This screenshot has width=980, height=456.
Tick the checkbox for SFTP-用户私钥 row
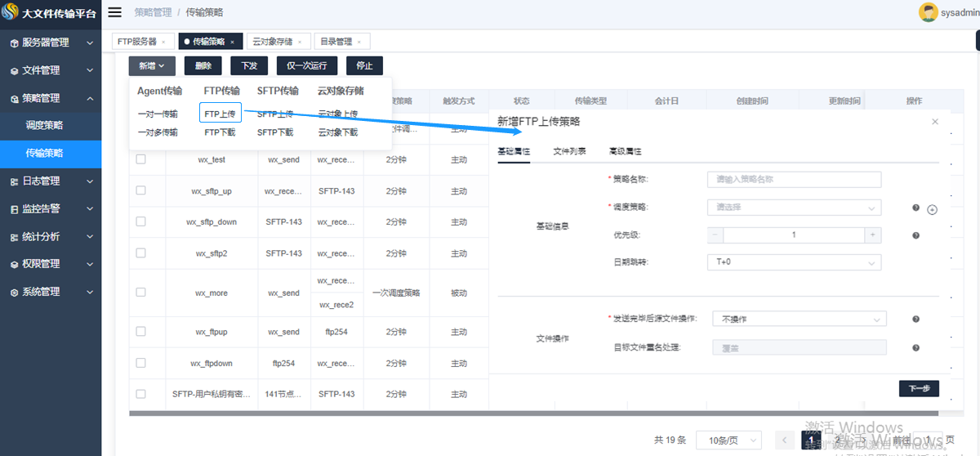tap(140, 393)
